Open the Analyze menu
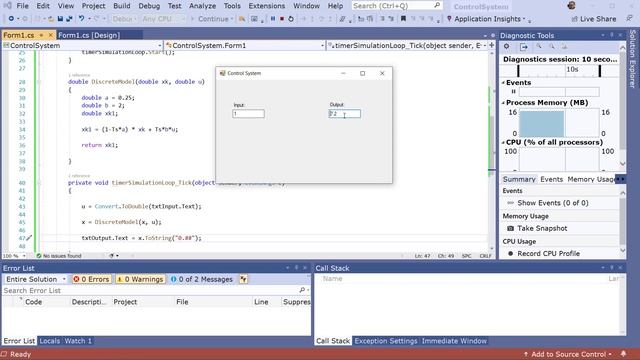Image resolution: width=640 pixels, height=360 pixels. (202, 6)
